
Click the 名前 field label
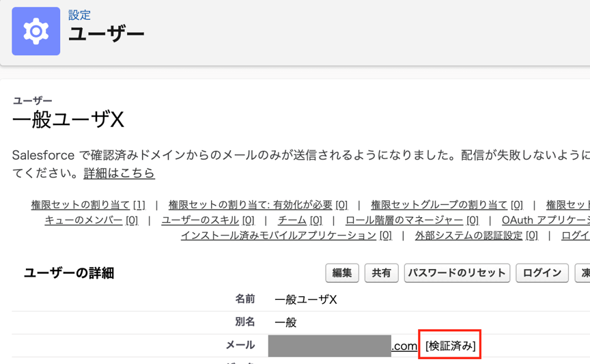pyautogui.click(x=245, y=299)
